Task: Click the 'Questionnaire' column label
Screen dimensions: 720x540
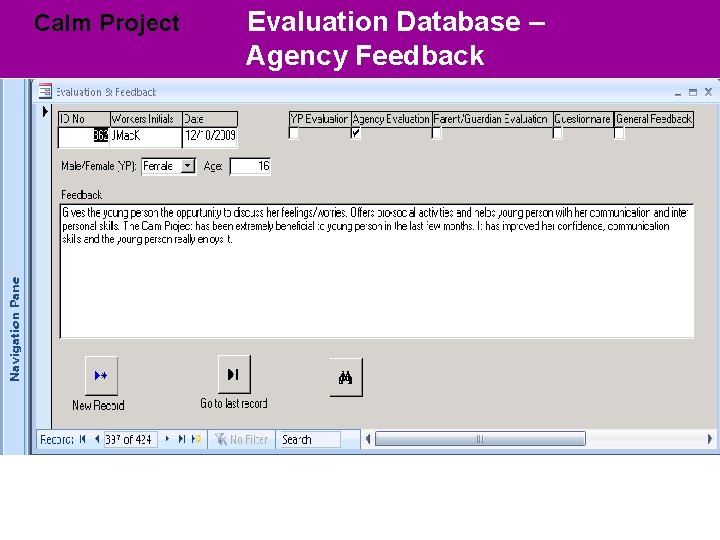Action: point(583,119)
